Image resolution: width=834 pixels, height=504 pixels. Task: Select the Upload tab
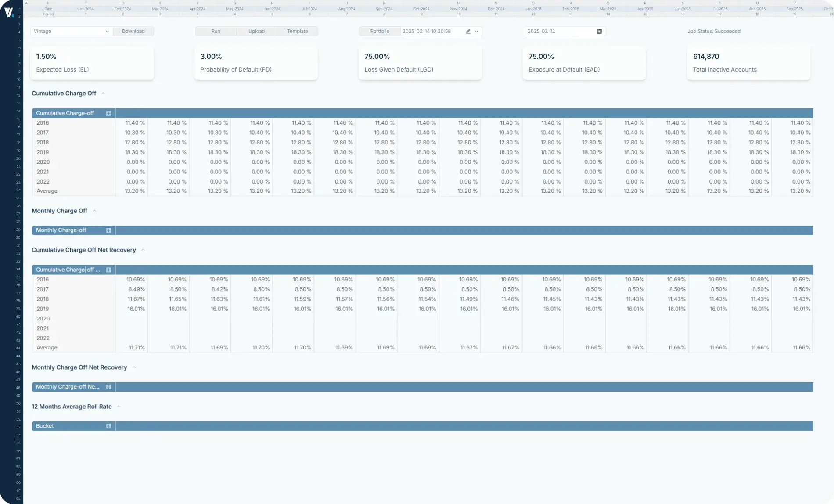[256, 31]
